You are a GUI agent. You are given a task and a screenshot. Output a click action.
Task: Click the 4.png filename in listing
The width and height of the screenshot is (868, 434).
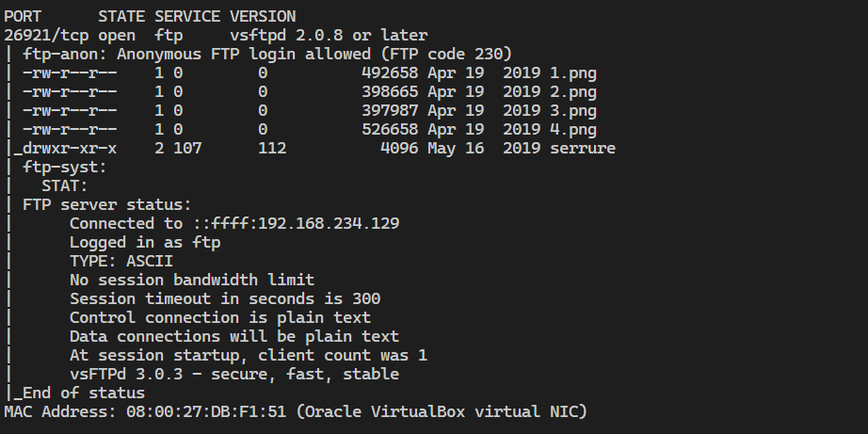click(573, 130)
